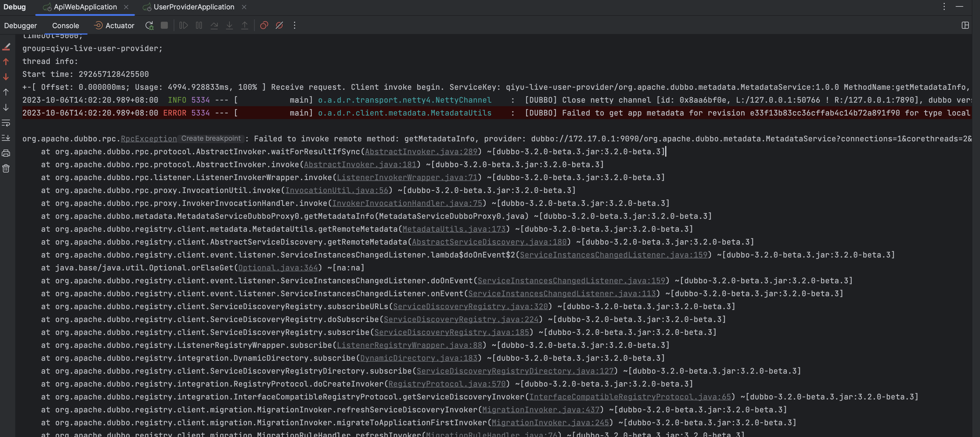The height and width of the screenshot is (437, 980).
Task: Open InvokerInvocationHandler.java:75 link
Action: tap(407, 204)
